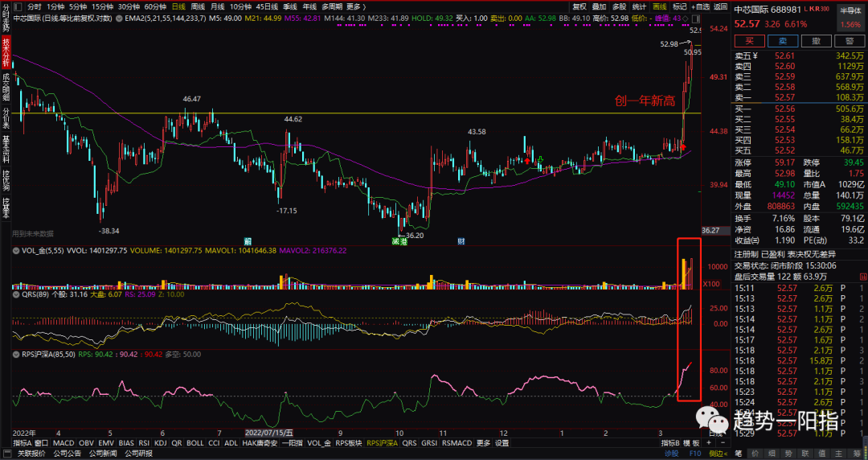
Task: Click 标记 mark tool
Action: coord(679,6)
